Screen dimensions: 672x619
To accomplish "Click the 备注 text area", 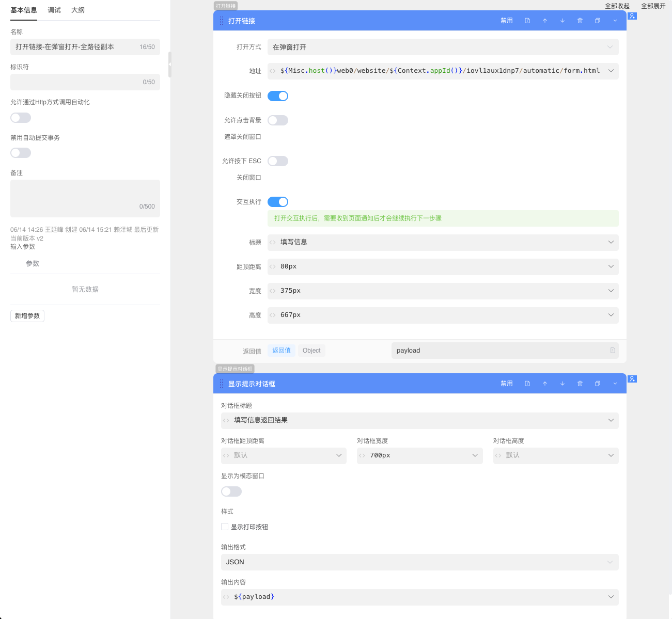I will click(x=85, y=198).
